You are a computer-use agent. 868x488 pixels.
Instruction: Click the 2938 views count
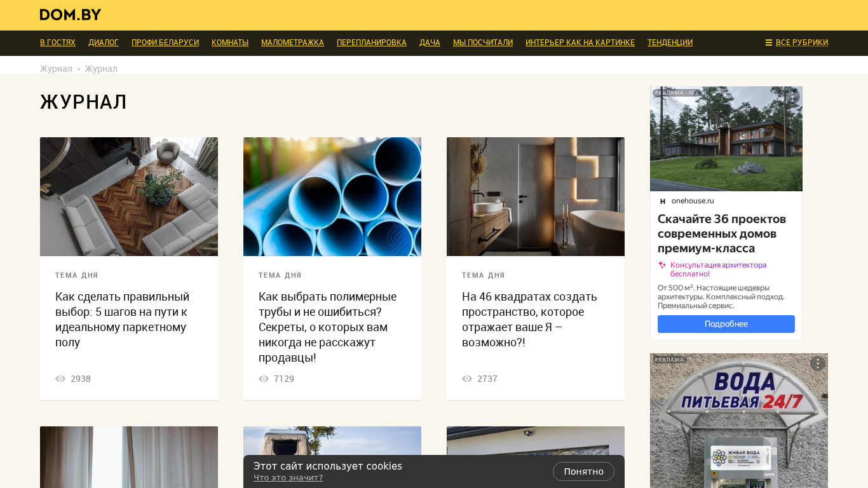[81, 379]
